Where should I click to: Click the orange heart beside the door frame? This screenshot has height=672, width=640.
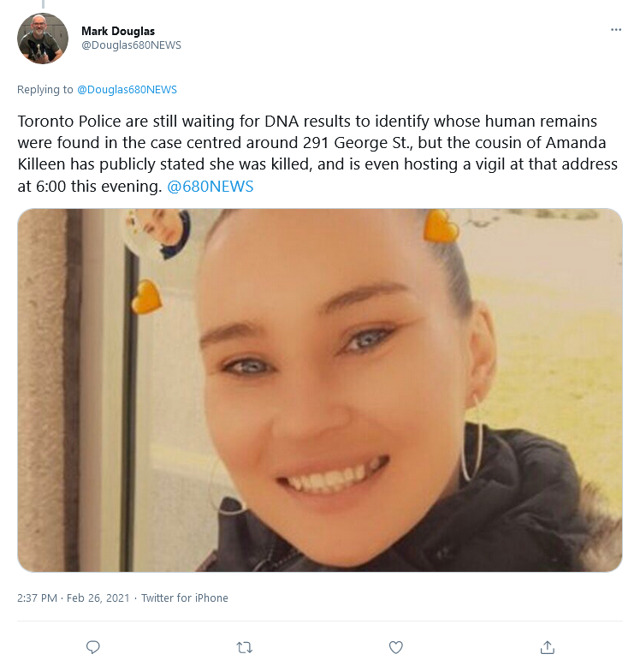(x=146, y=296)
